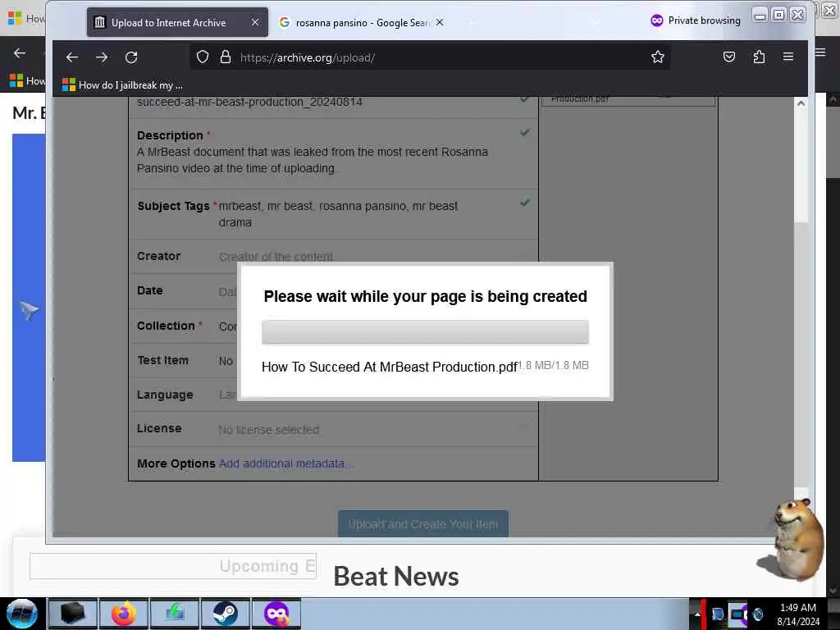Switch to Upload to Internet Archive tab

point(177,22)
